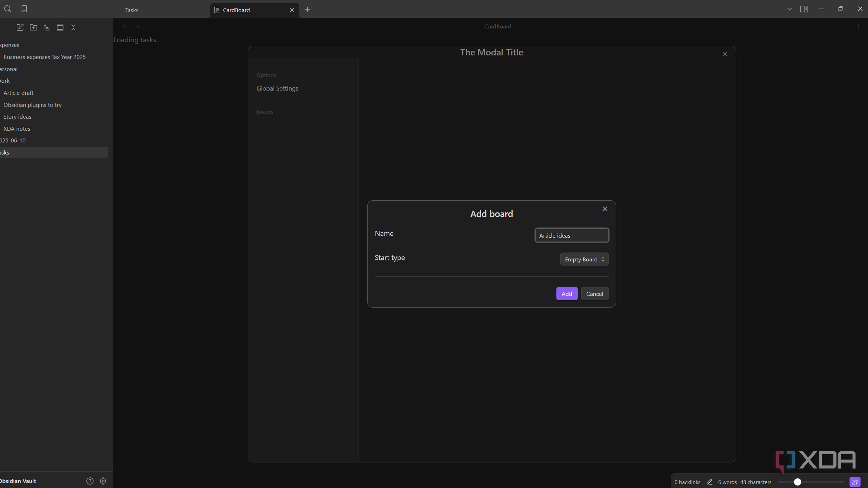Open the Story ideas note
This screenshot has height=488, width=868.
(17, 116)
